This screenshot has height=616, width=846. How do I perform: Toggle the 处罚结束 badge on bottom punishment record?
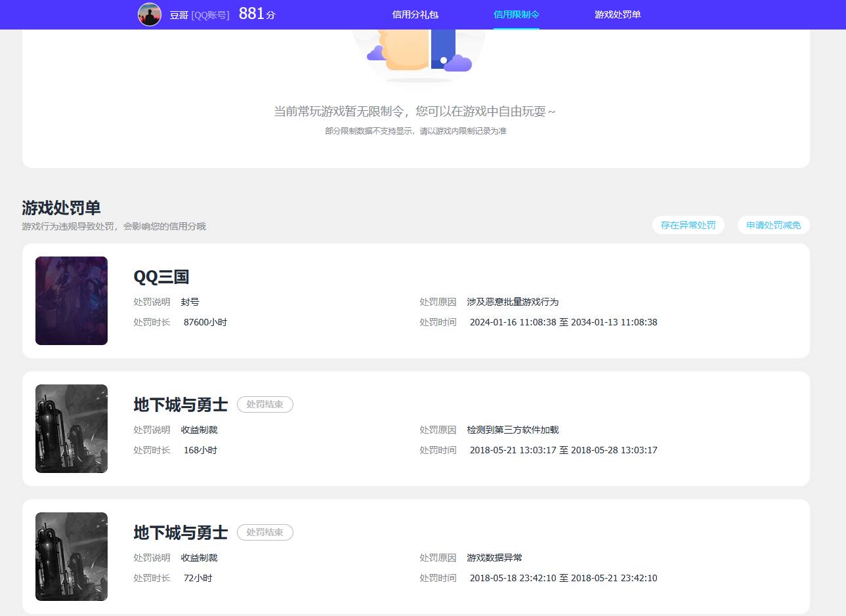pyautogui.click(x=265, y=532)
